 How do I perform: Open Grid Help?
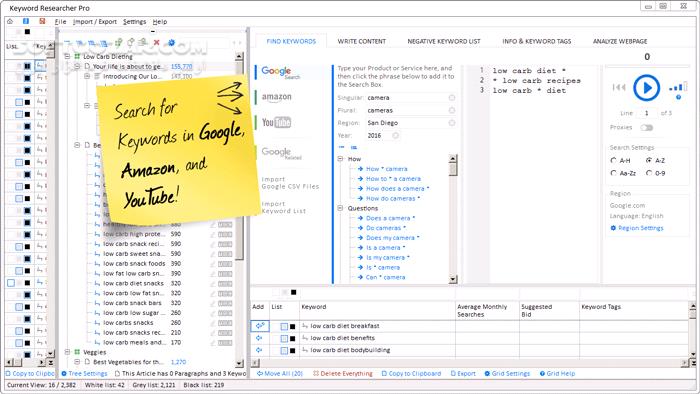click(x=557, y=373)
